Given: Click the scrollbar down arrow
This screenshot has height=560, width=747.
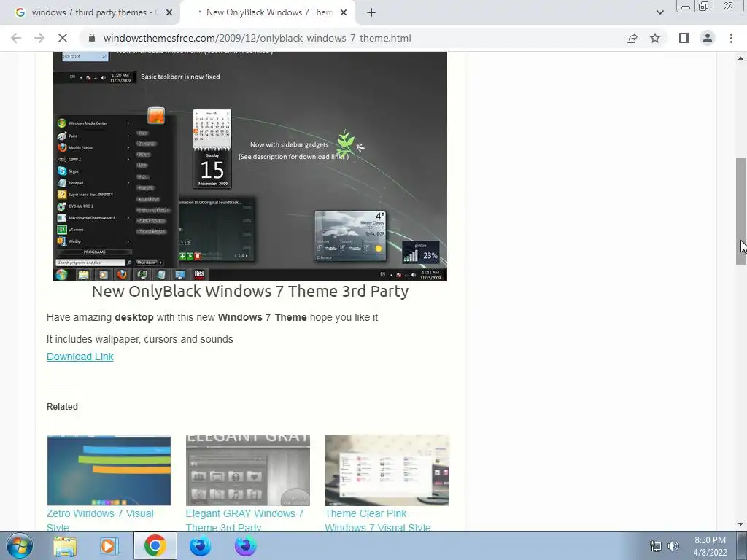Looking at the screenshot, I should [741, 524].
